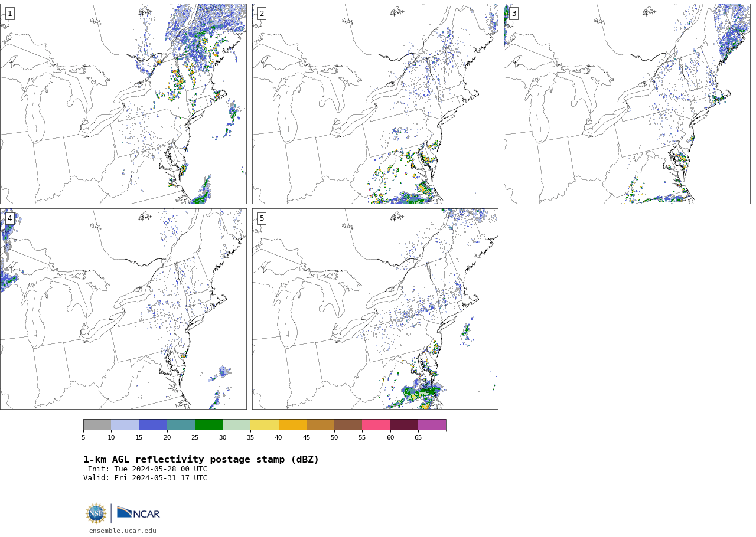
Task: Click the Valid date line
Action: [x=145, y=478]
